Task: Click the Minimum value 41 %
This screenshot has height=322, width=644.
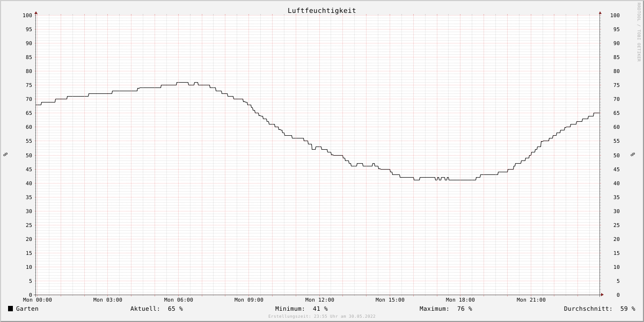Action: [x=320, y=309]
